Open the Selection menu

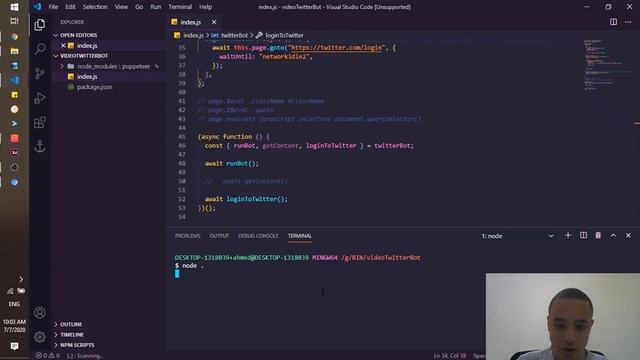[95, 7]
